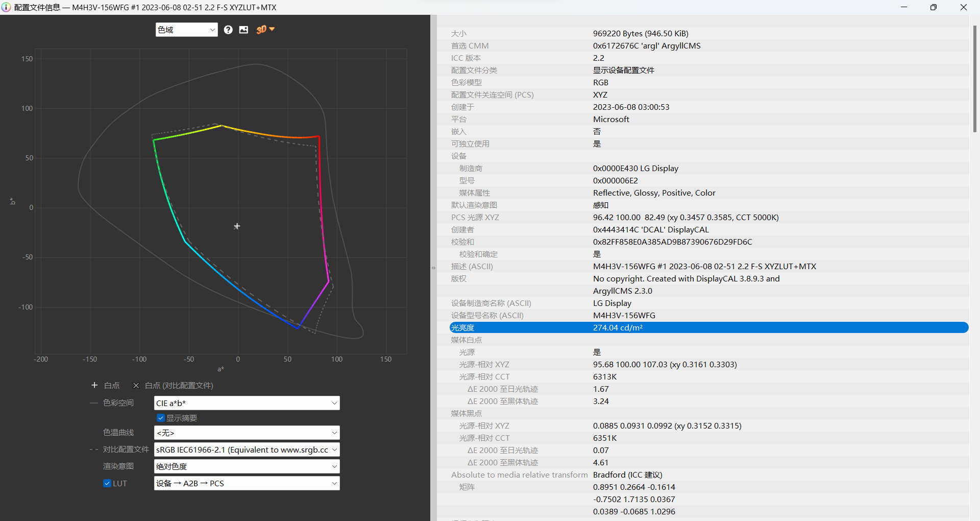Open the 设备 → A2B → PCS direction dropdown

point(247,483)
